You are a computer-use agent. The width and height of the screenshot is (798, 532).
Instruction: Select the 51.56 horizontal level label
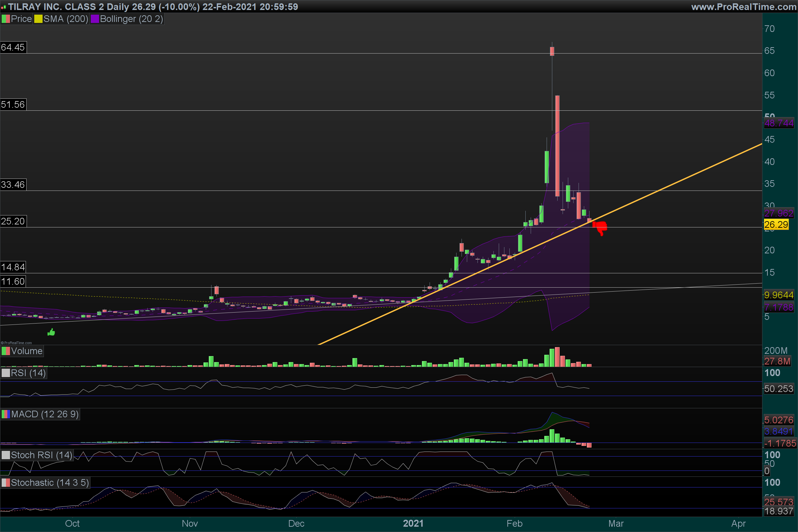point(13,104)
